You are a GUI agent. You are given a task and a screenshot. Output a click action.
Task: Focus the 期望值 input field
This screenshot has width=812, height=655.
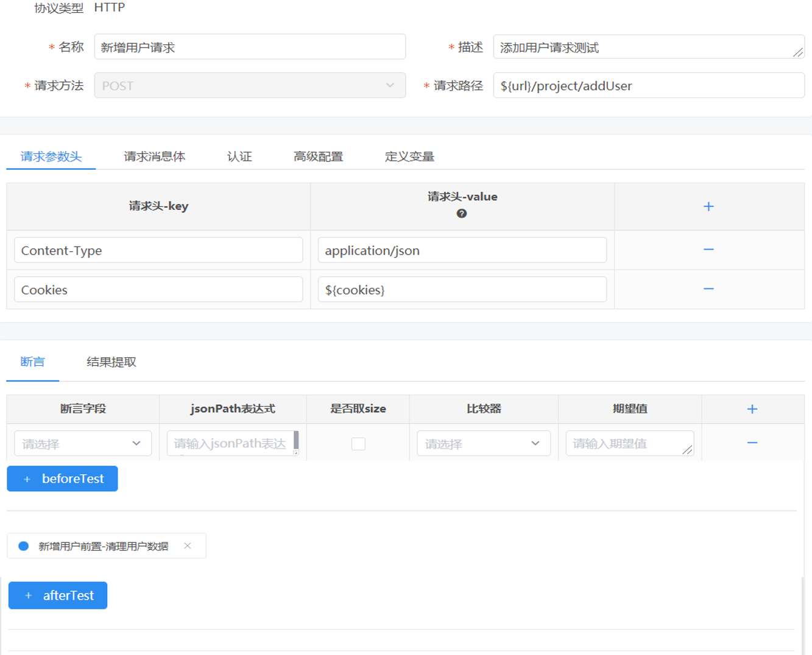click(x=630, y=443)
